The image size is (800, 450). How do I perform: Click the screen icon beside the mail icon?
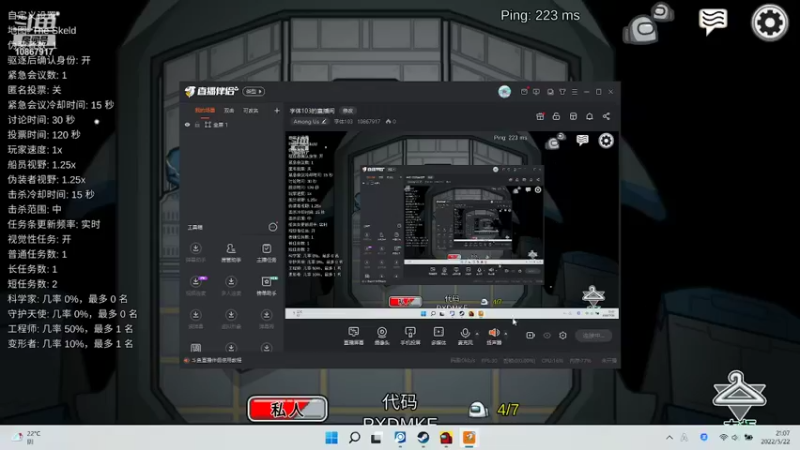coord(536,92)
